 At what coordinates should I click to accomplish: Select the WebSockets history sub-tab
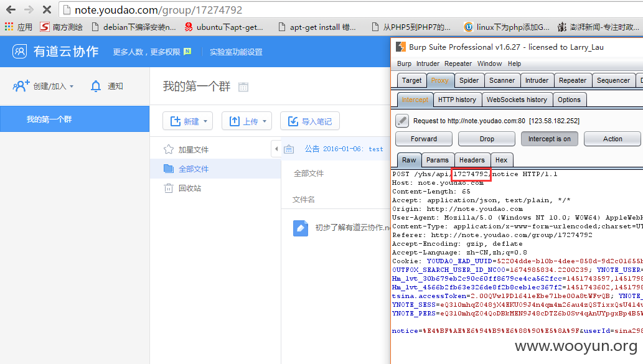(517, 100)
